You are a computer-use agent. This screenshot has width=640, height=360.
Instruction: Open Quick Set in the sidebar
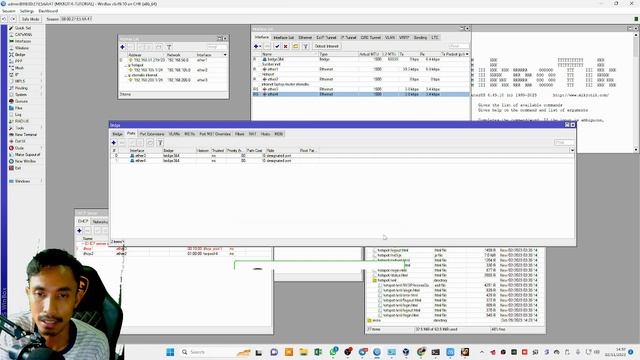pos(22,28)
